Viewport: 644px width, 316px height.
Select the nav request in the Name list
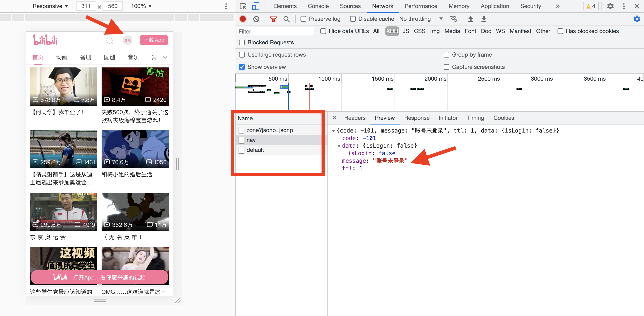251,140
